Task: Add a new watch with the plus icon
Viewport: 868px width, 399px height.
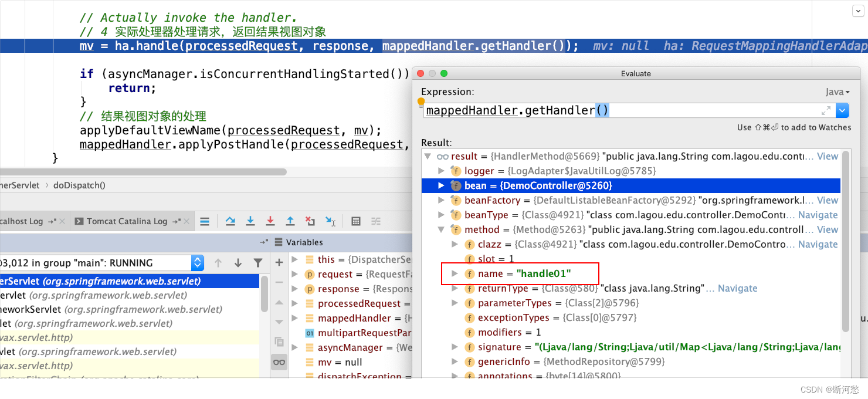Action: [x=279, y=262]
